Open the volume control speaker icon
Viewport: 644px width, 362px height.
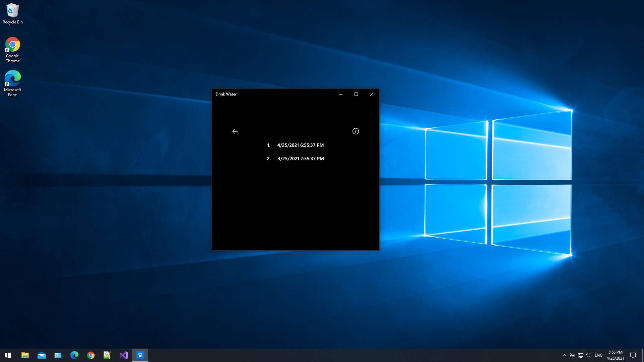pos(588,355)
